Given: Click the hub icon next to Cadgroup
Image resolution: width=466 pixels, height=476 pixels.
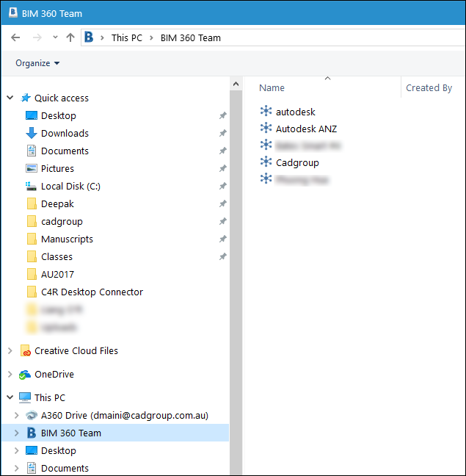Looking at the screenshot, I should pyautogui.click(x=266, y=162).
